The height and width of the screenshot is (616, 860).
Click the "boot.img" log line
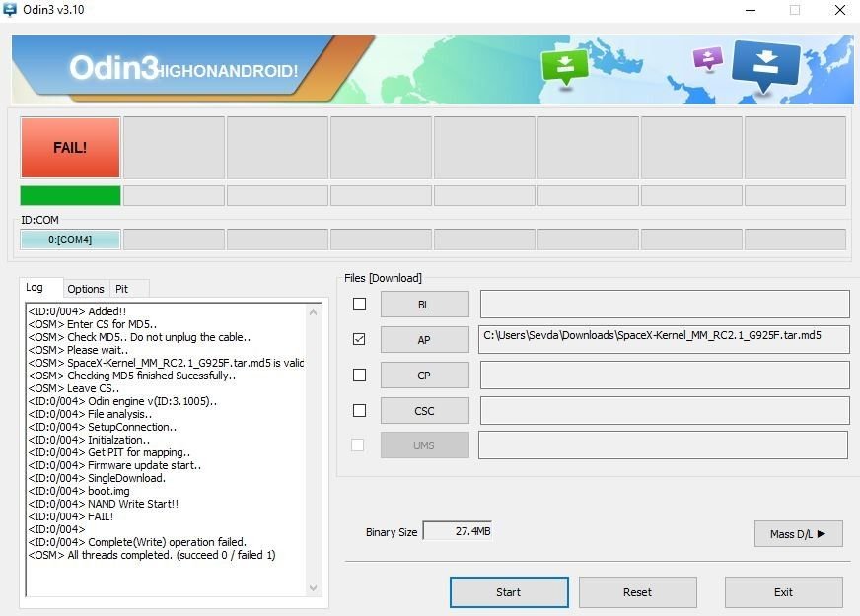(x=79, y=491)
